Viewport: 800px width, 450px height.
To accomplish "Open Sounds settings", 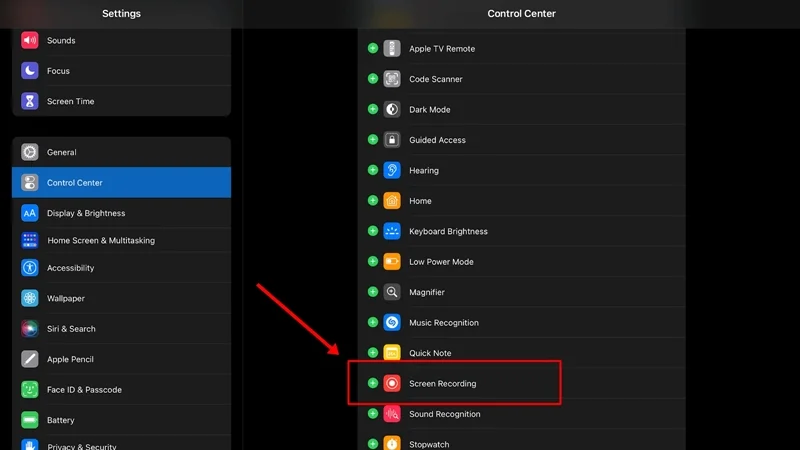I will click(x=121, y=40).
